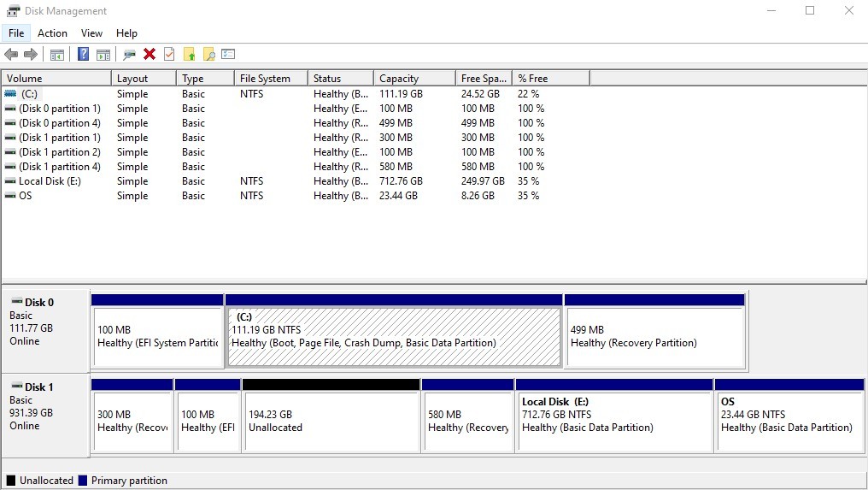Sort by the Capacity column header
The height and width of the screenshot is (490, 868).
point(414,78)
